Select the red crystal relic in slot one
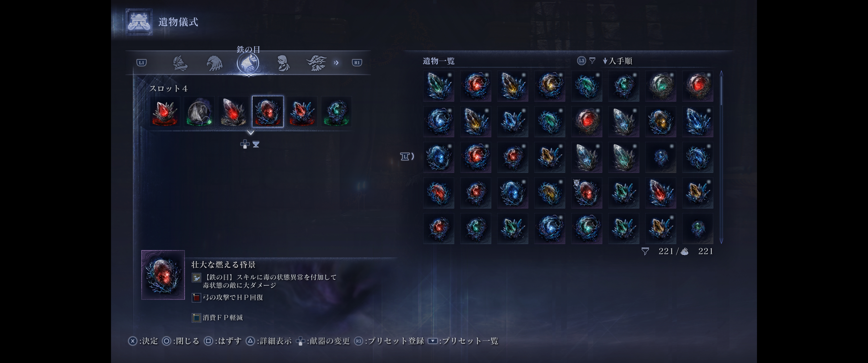 click(x=165, y=112)
